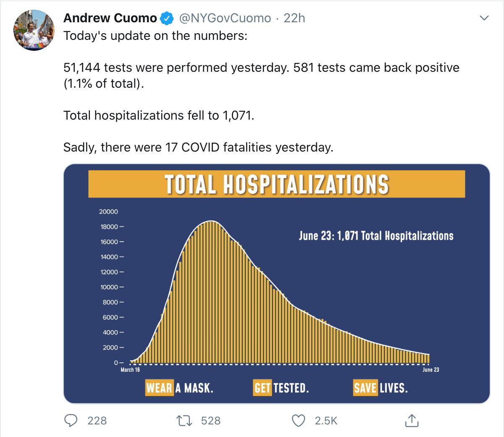This screenshot has width=504, height=437.
Task: Like the tweet with the heart icon
Action: tap(298, 420)
